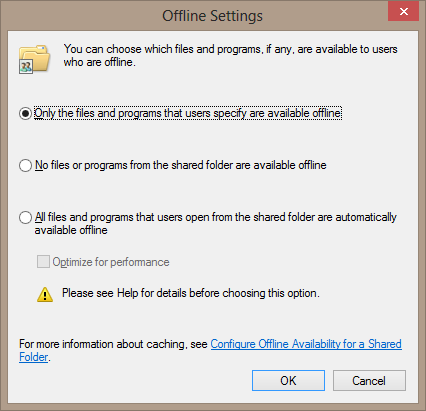Dismiss the dialog with Cancel button
This screenshot has width=426, height=411.
[x=369, y=380]
